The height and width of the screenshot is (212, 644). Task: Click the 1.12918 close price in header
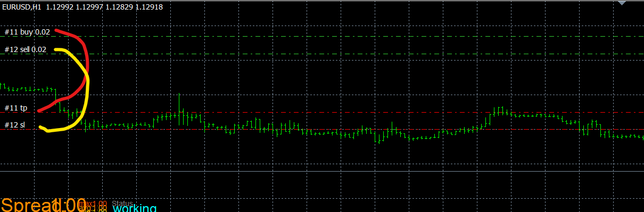(x=150, y=7)
